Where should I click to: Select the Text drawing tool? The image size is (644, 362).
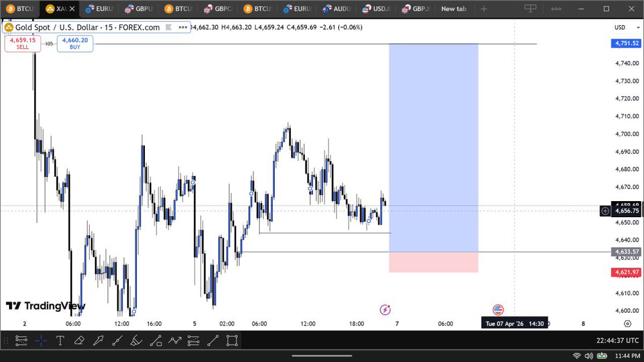coord(60,340)
